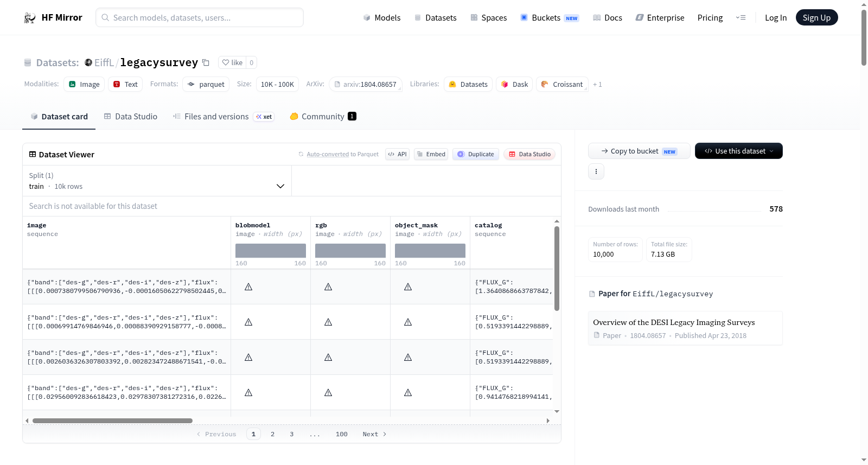This screenshot has width=868, height=465.
Task: Click the table horizontal scrollbar thumb
Action: coord(112,421)
